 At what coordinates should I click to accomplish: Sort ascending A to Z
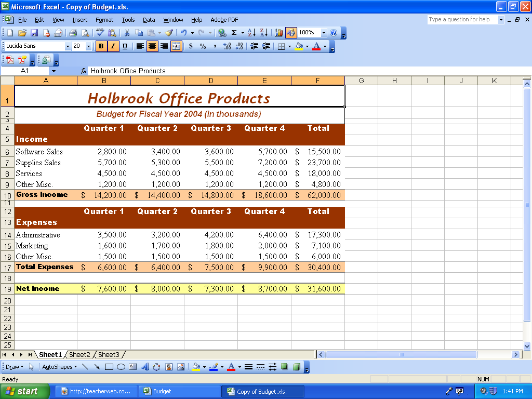251,33
